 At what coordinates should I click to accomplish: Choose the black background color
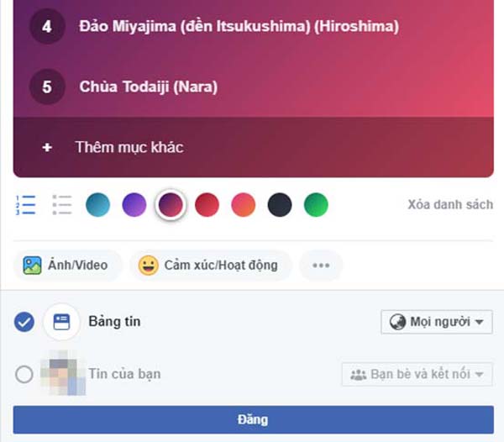(x=280, y=205)
